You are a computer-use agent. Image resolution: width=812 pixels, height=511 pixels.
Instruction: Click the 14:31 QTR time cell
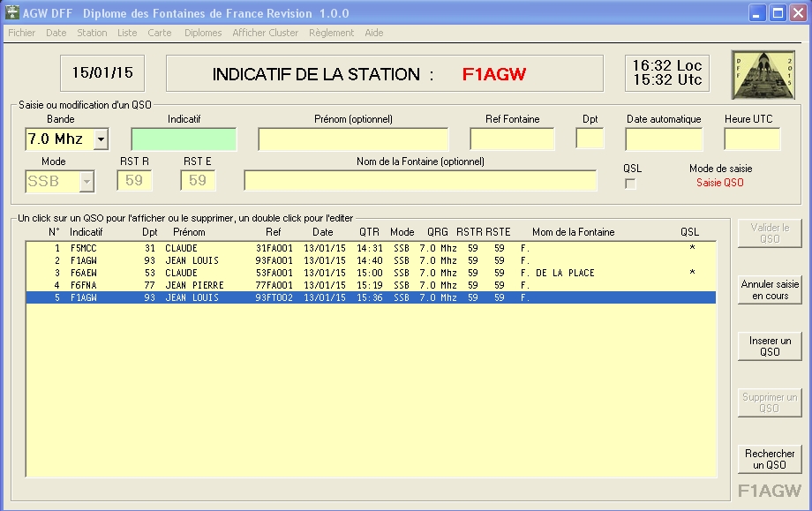tap(370, 248)
